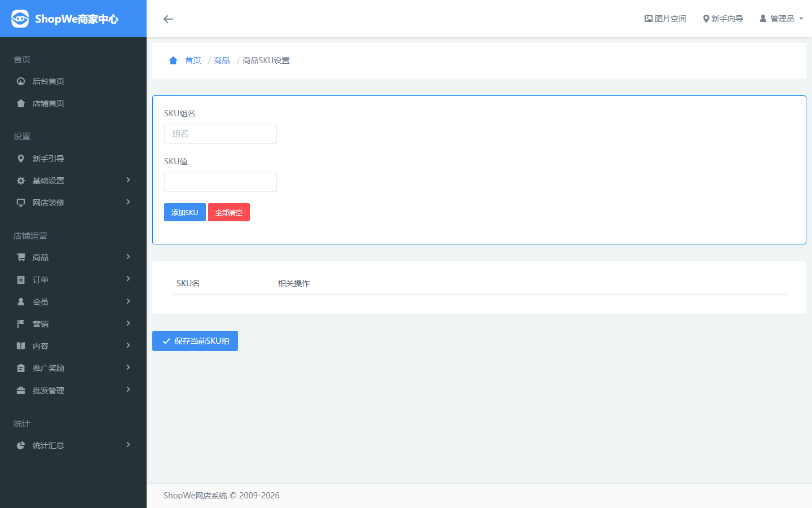
Task: Open 会员 sidebar menu label
Action: (41, 302)
